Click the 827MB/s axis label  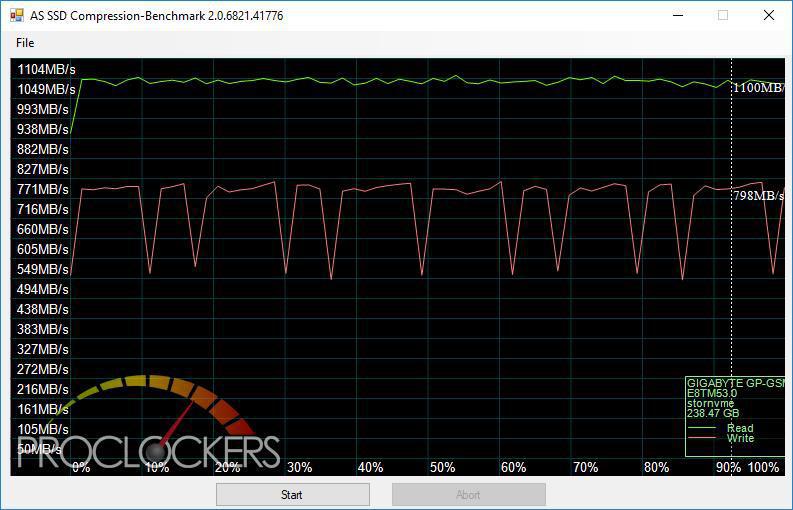[x=43, y=169]
